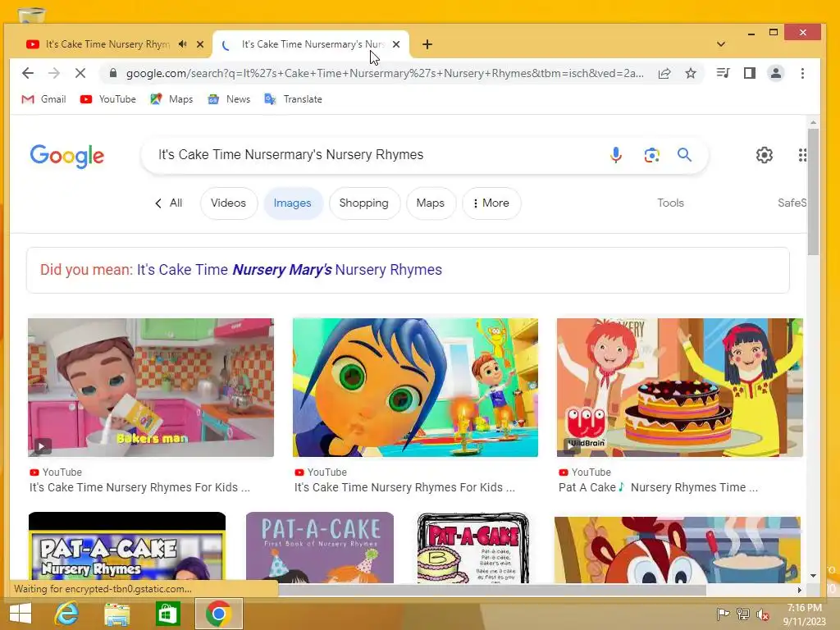Open the network tray icon

click(743, 614)
